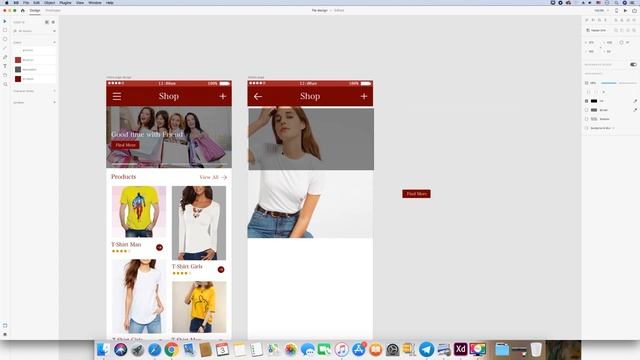Viewport: 640px width, 360px height.
Task: Click the cart icon beside T-Shirt Man
Action: (x=159, y=247)
